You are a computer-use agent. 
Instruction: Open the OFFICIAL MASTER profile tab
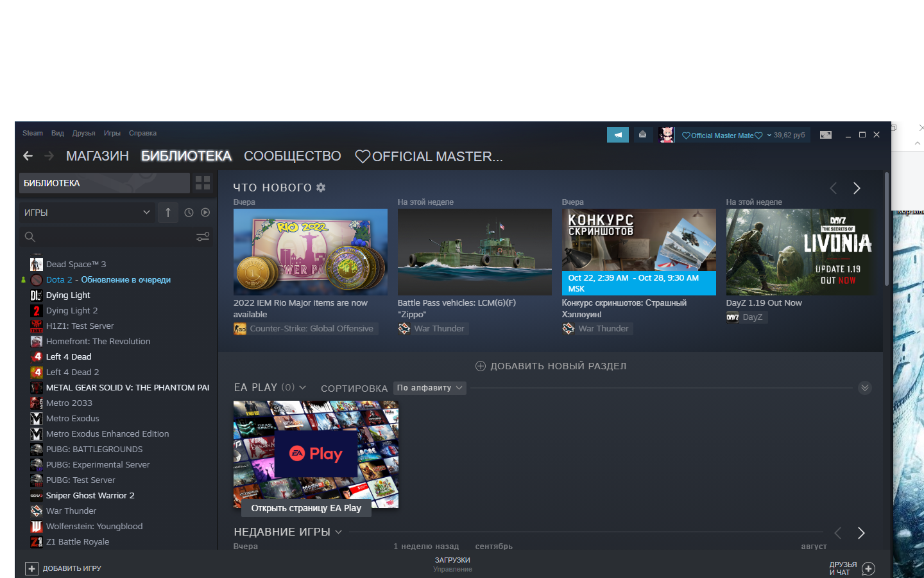429,156
